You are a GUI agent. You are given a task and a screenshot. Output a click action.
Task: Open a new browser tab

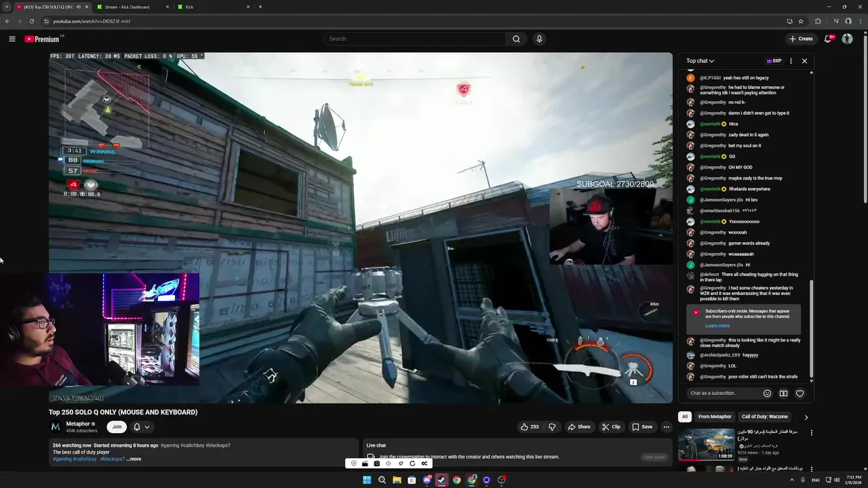(260, 7)
